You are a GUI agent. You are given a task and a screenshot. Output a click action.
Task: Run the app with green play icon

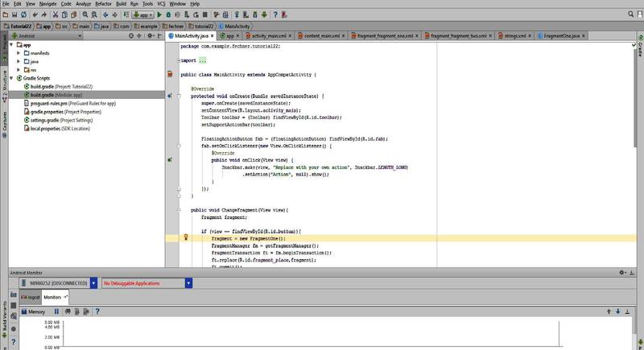coord(159,14)
